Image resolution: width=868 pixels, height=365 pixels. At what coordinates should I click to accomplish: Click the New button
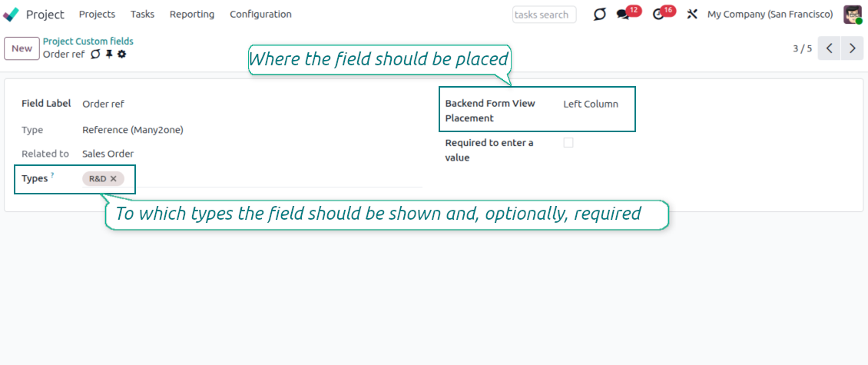(x=22, y=48)
